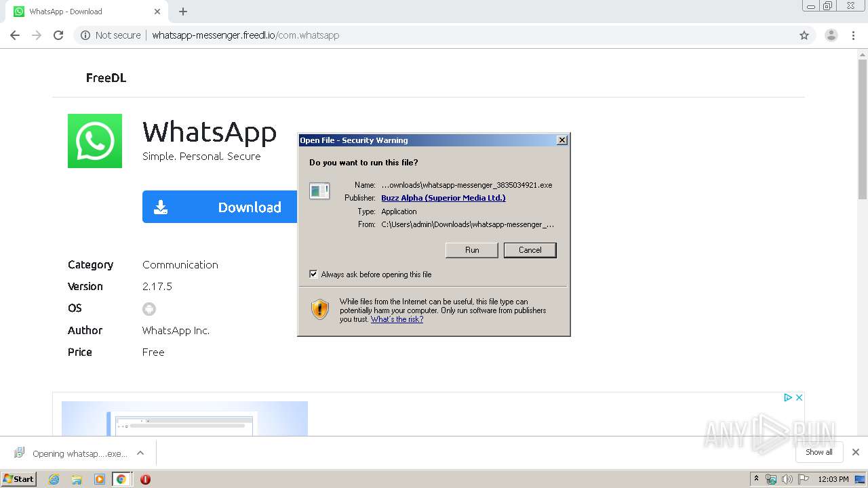Click the Android OS icon

coord(149,309)
